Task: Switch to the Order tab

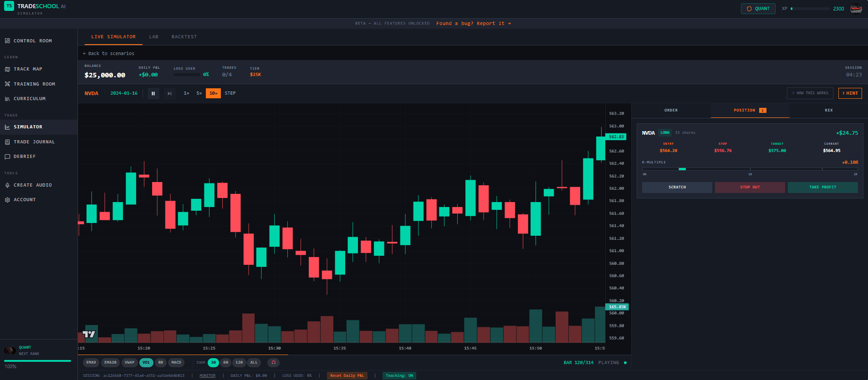Action: pyautogui.click(x=671, y=111)
